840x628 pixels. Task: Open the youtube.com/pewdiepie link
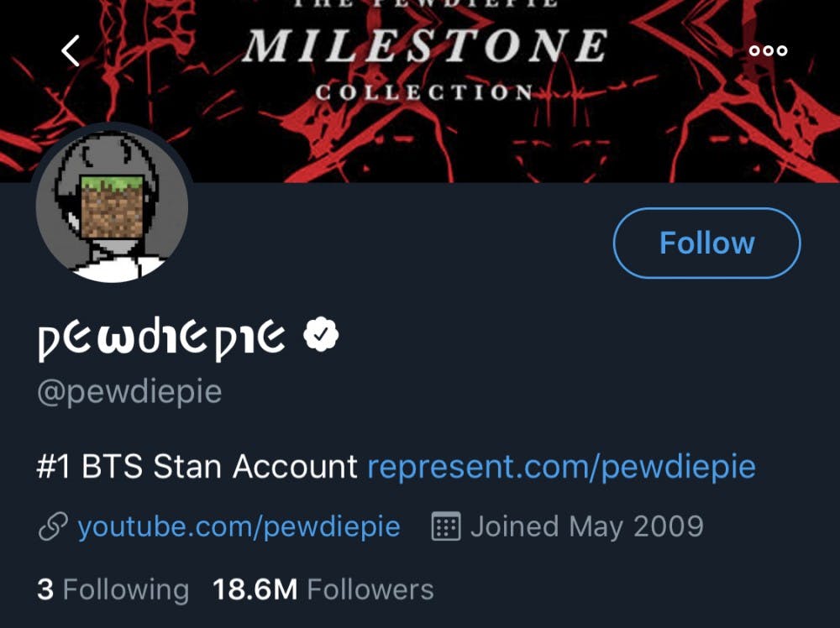(239, 527)
